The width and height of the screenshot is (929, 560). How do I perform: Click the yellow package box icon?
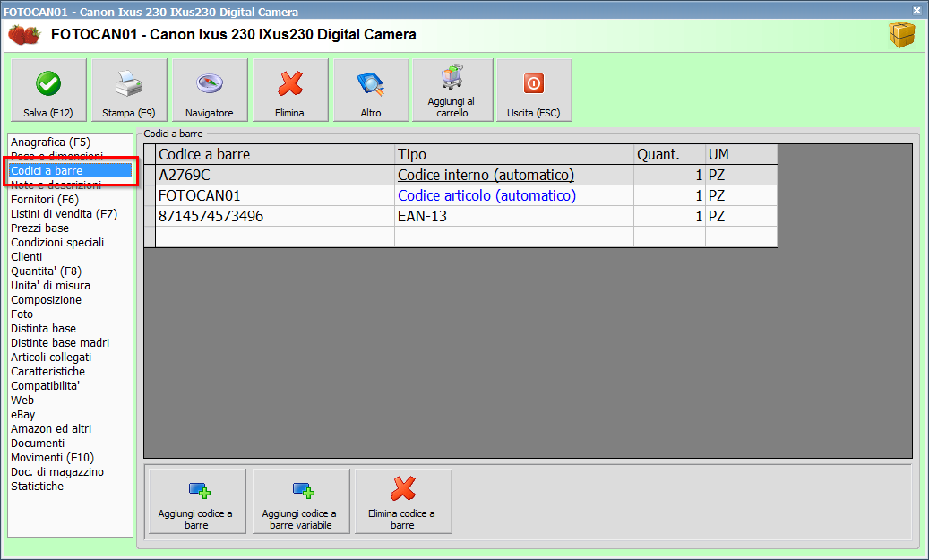point(902,34)
